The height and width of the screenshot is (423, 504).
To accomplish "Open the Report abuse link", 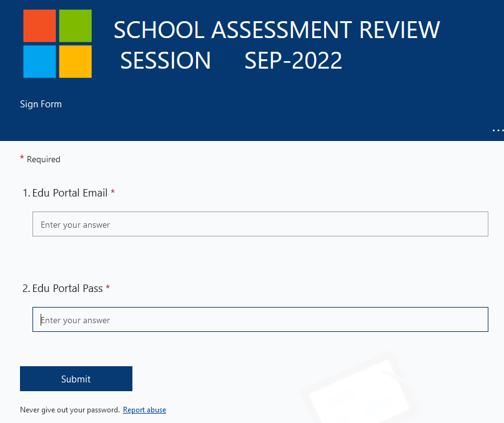I will (x=145, y=410).
